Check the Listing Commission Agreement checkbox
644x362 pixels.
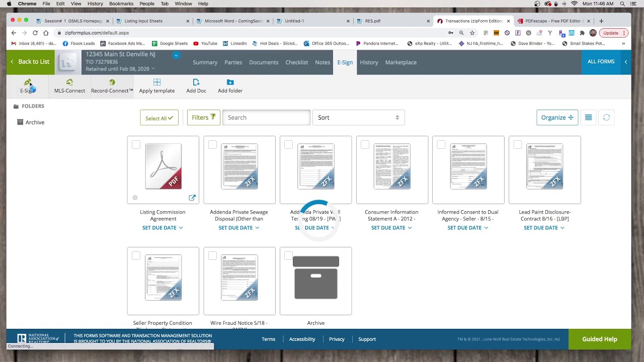click(x=136, y=145)
